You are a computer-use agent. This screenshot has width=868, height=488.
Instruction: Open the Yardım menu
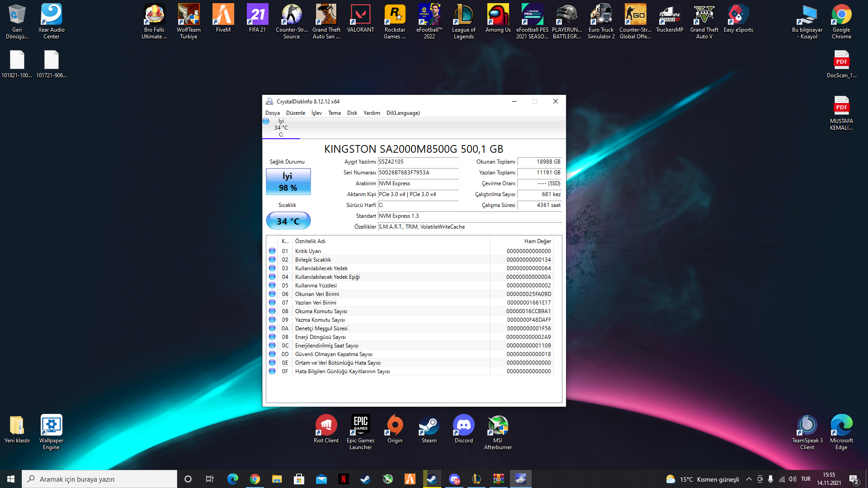pyautogui.click(x=372, y=113)
